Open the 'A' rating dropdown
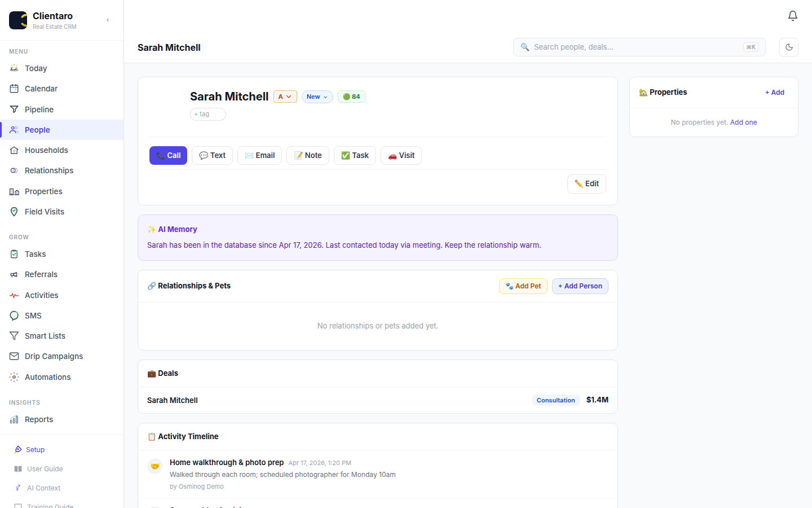The height and width of the screenshot is (508, 812). point(285,97)
